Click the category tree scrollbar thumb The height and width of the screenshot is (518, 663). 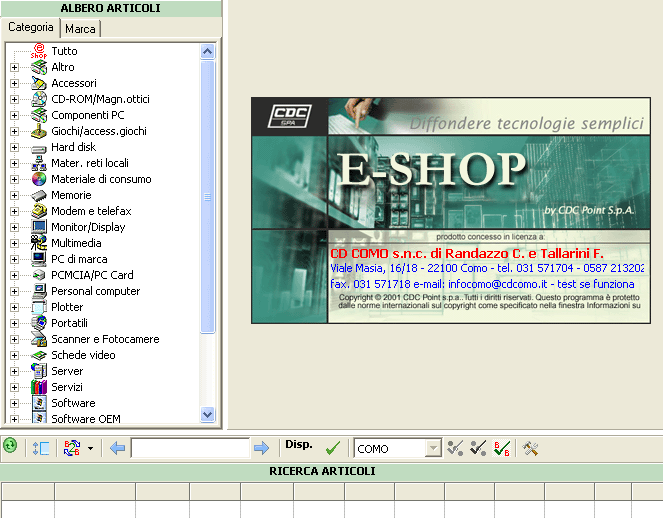pos(208,197)
